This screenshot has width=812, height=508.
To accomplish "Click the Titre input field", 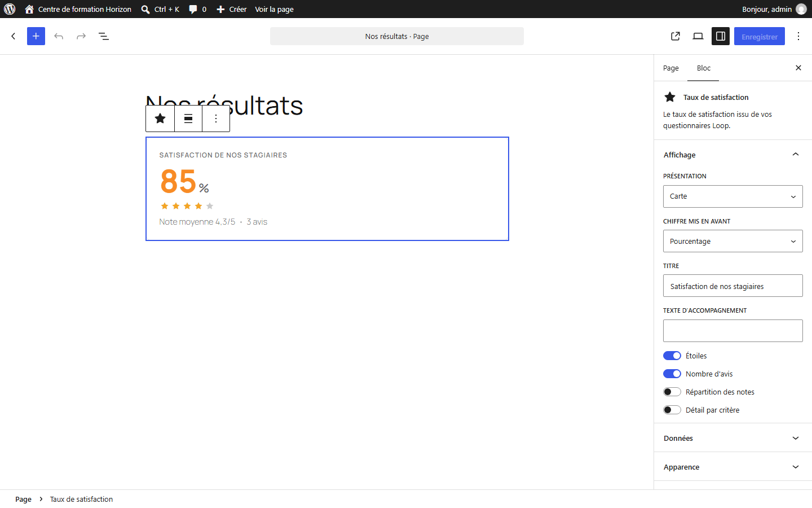I will (733, 286).
